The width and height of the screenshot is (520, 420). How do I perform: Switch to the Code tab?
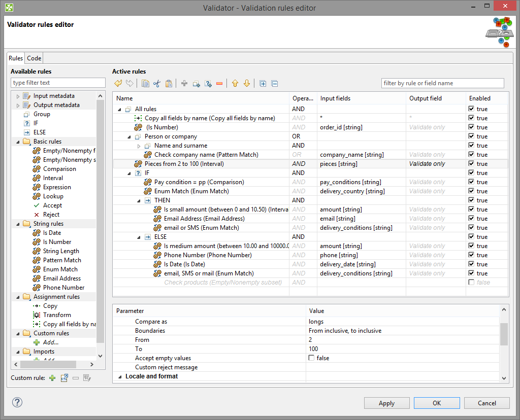coord(34,58)
